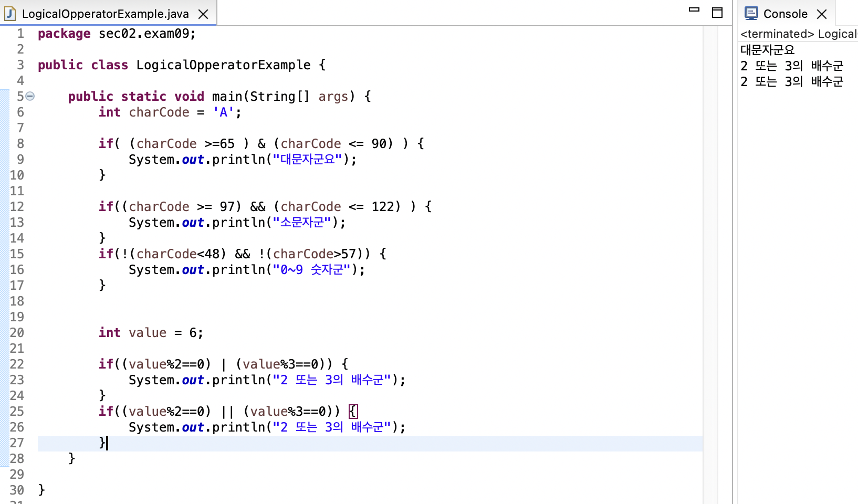Click the "소문자군" string literal
The width and height of the screenshot is (858, 504).
coord(301,222)
